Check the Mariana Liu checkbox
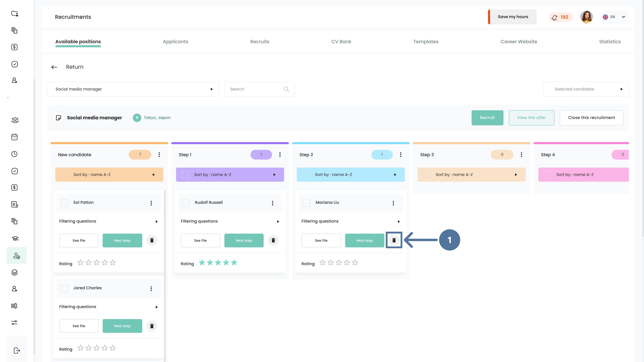Viewport: 644px width, 362px height. click(307, 203)
